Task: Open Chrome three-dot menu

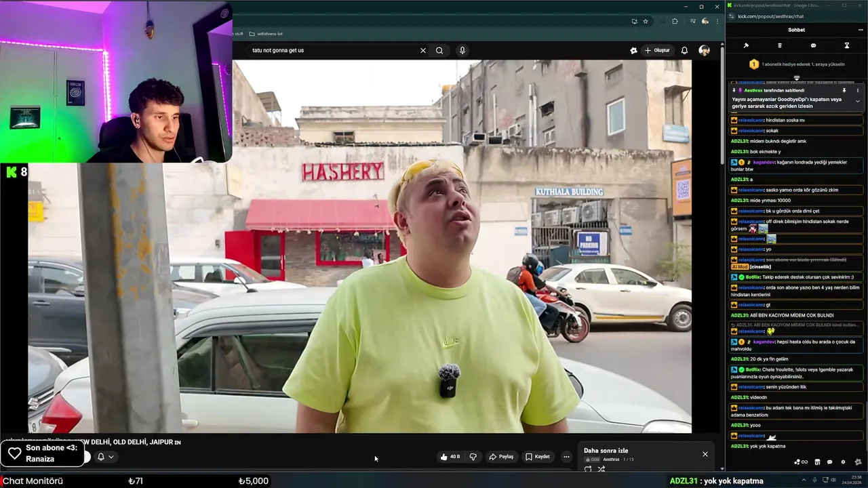Action: point(717,21)
